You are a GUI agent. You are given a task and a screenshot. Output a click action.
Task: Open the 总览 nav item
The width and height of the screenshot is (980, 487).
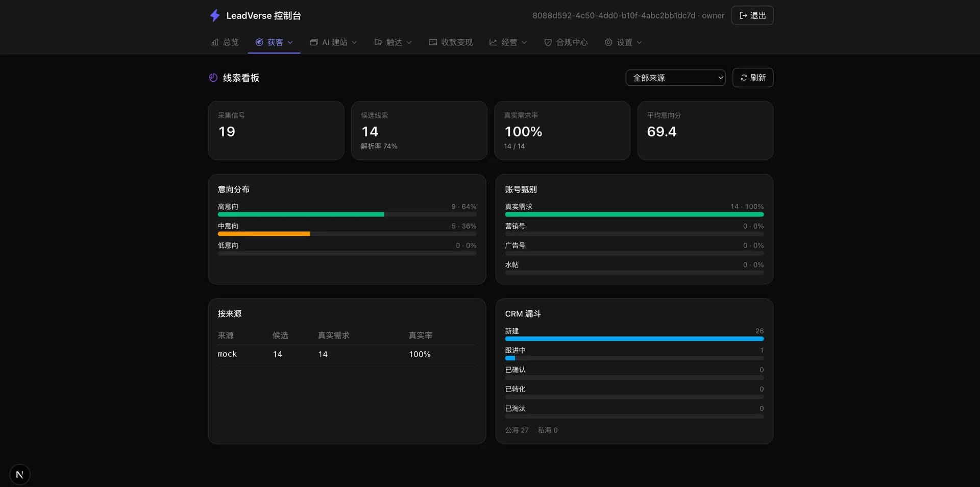pos(225,42)
